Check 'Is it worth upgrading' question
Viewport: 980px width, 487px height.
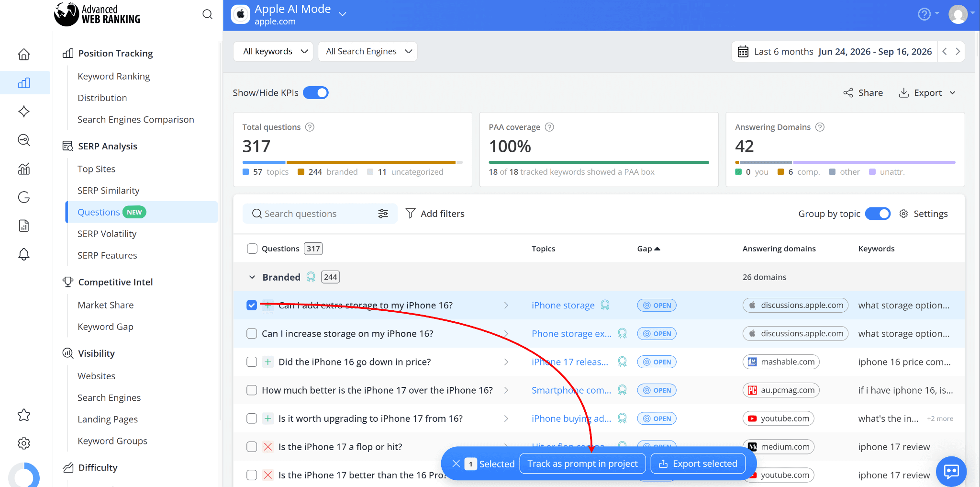252,418
